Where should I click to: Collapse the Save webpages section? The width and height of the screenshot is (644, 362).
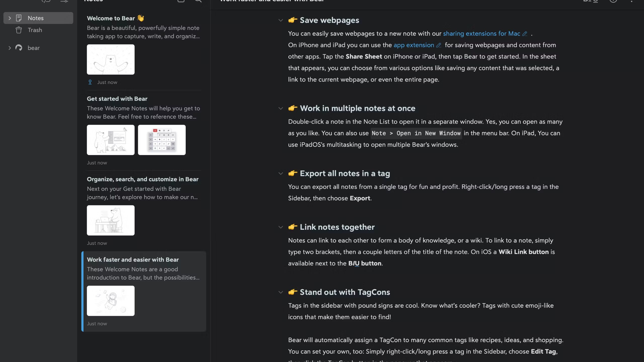click(x=281, y=20)
